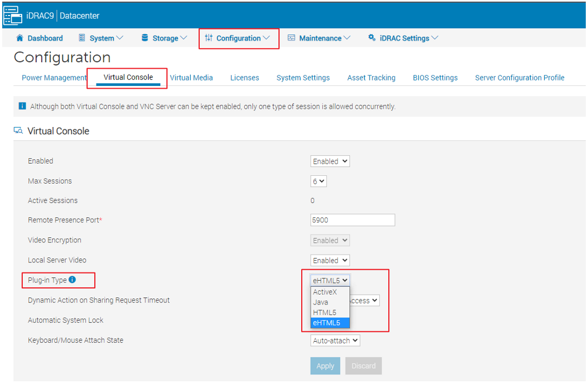Select Java in plug-in list
The height and width of the screenshot is (385, 588).
point(330,302)
